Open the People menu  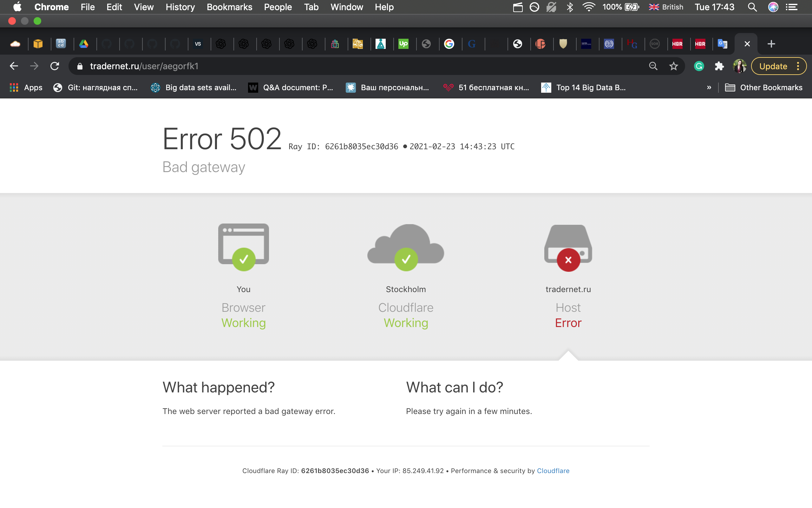[278, 7]
